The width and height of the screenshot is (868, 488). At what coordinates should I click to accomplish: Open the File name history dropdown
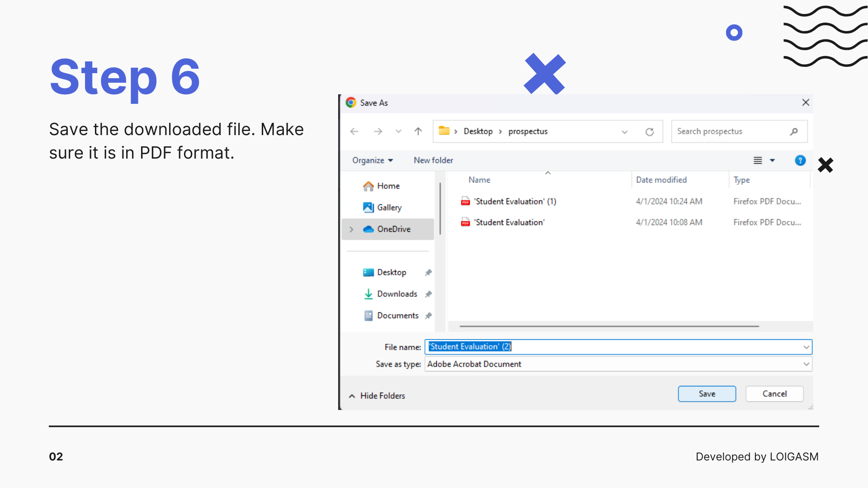pyautogui.click(x=806, y=347)
